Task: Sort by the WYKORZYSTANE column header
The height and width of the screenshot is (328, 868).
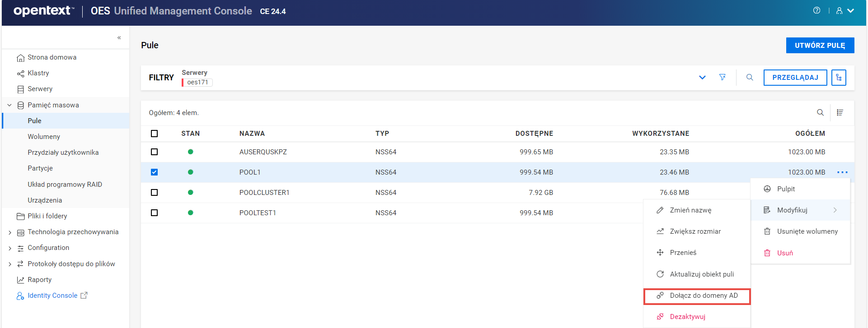Action: (661, 134)
